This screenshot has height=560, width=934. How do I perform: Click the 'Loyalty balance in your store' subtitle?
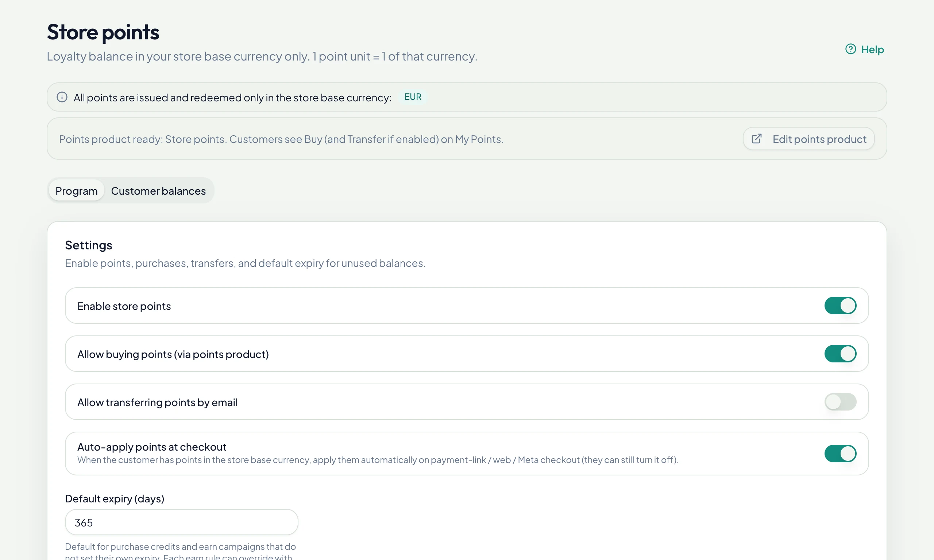pyautogui.click(x=262, y=56)
